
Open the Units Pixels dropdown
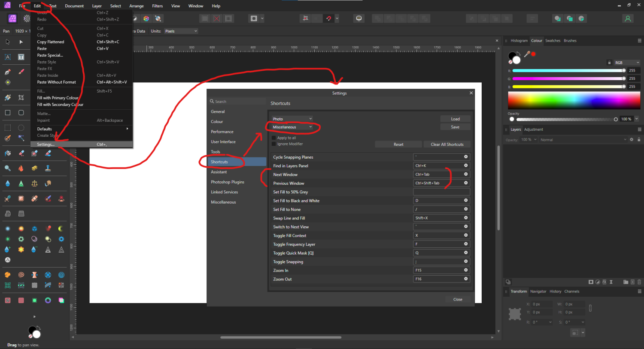(x=181, y=31)
